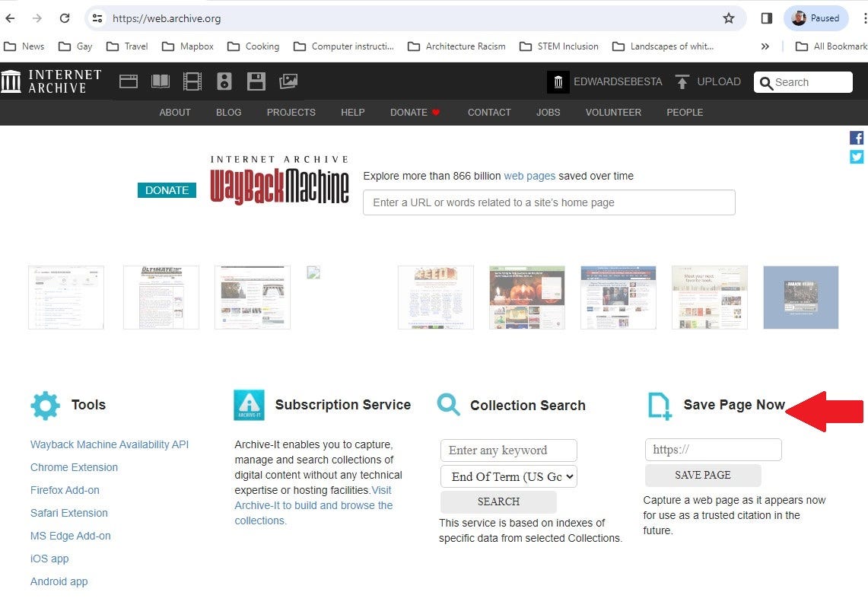Open the Software floppy disk icon

[x=256, y=81]
